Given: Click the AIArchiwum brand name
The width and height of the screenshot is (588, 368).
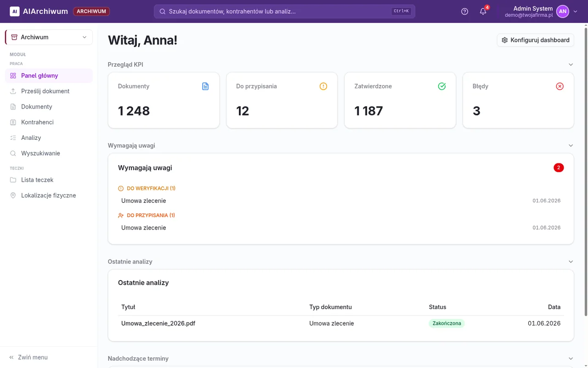Looking at the screenshot, I should pos(45,11).
